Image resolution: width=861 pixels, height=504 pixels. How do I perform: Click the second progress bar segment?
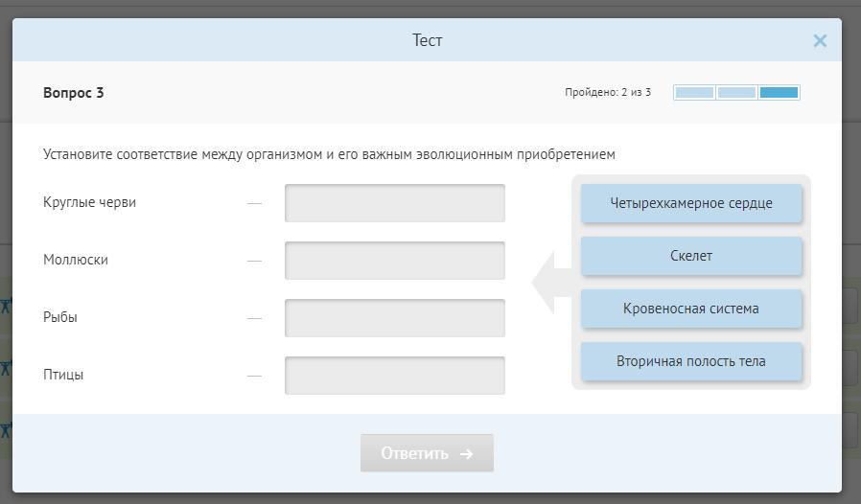pos(737,92)
